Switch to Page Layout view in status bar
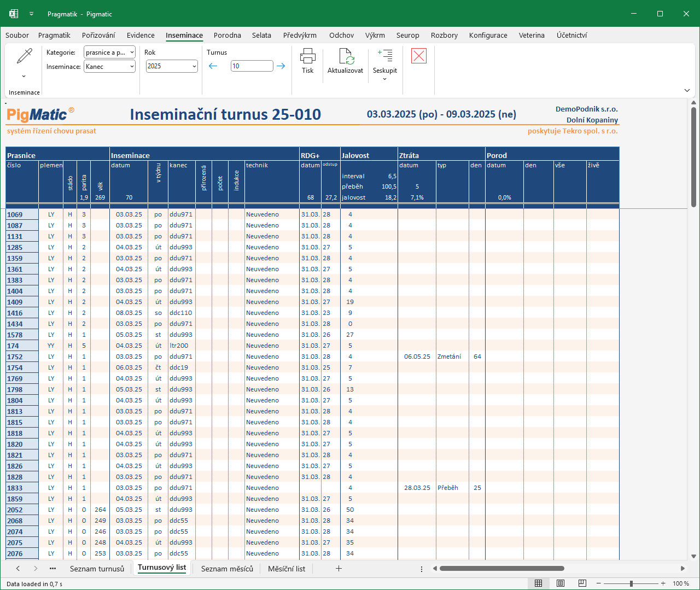The height and width of the screenshot is (590, 700). click(561, 583)
